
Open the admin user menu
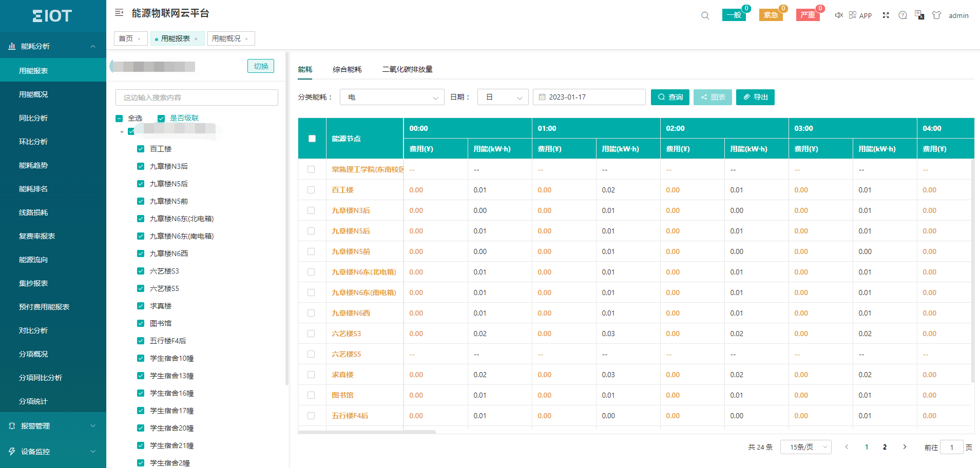(x=958, y=15)
